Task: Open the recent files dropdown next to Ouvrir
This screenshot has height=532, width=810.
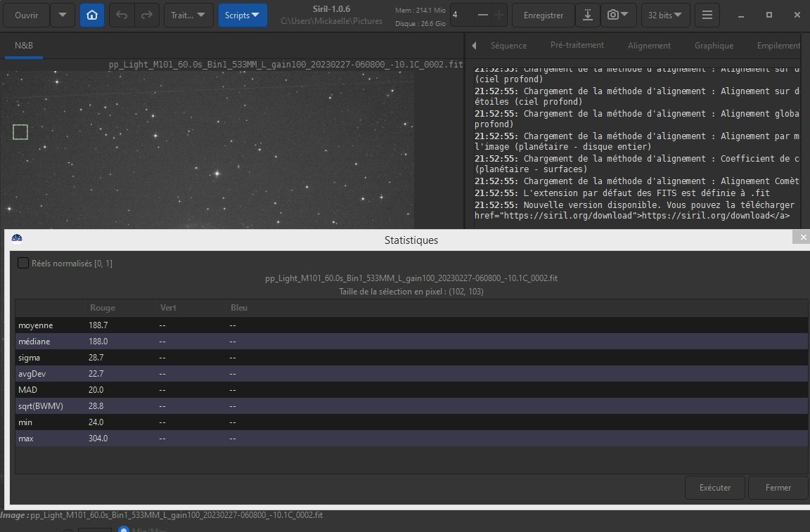Action: click(x=63, y=15)
